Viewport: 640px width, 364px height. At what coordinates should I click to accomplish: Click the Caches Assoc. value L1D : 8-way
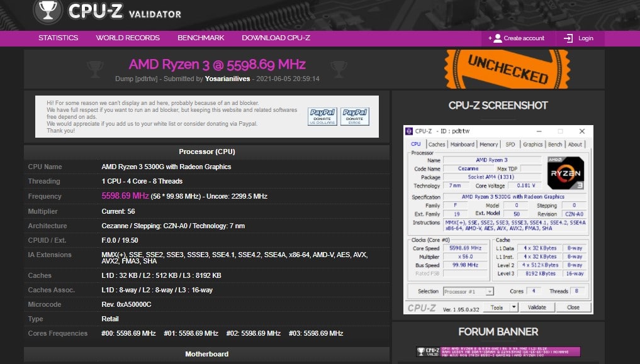(x=157, y=290)
